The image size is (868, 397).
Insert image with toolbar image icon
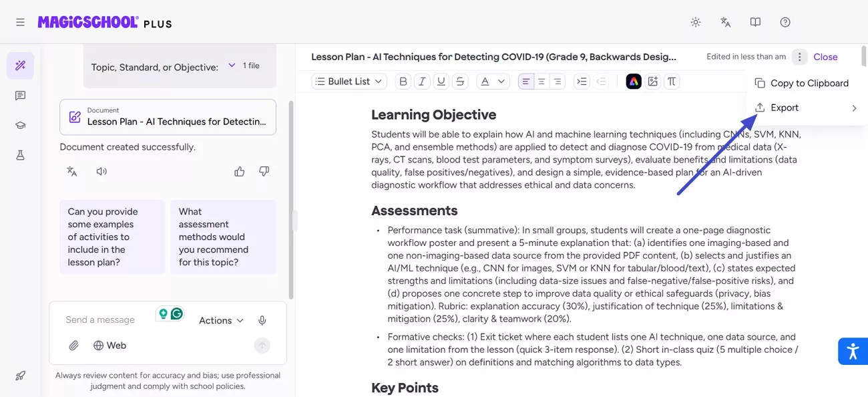pos(653,82)
